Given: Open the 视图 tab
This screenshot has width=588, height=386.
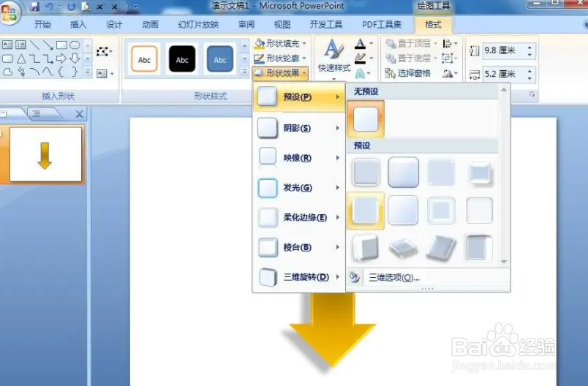Looking at the screenshot, I should click(282, 25).
